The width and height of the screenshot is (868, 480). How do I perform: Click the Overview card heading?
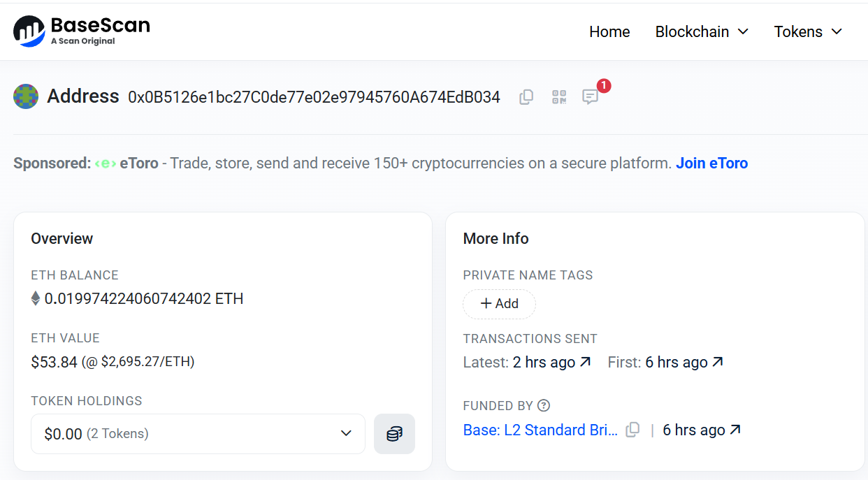tap(62, 238)
